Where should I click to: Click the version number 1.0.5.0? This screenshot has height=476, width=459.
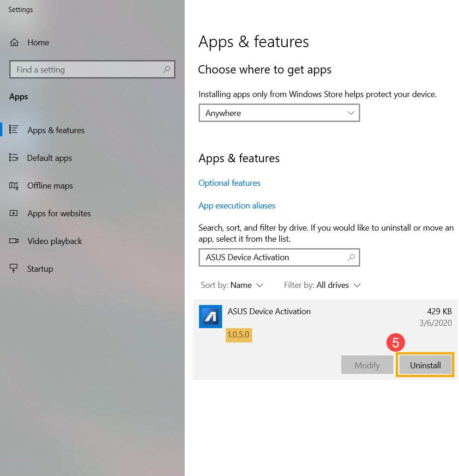click(238, 335)
